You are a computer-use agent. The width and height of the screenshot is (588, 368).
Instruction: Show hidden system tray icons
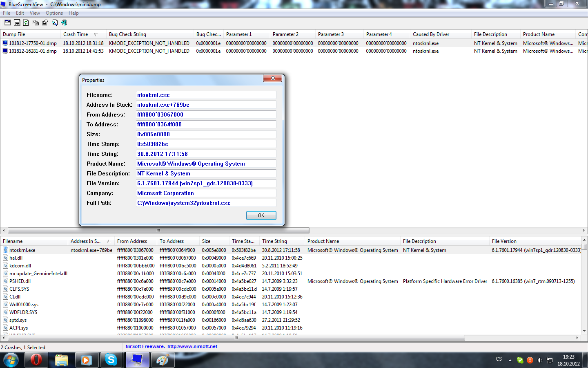pyautogui.click(x=510, y=360)
